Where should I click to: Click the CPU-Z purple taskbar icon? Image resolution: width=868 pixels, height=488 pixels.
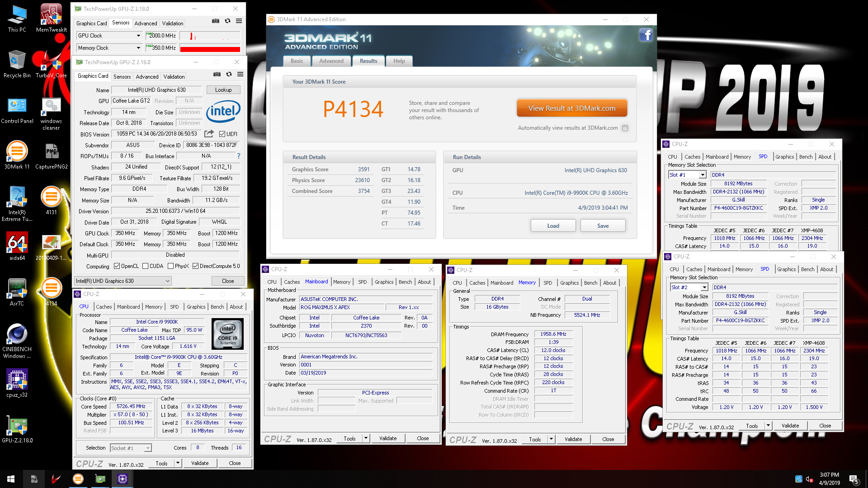pyautogui.click(x=122, y=479)
